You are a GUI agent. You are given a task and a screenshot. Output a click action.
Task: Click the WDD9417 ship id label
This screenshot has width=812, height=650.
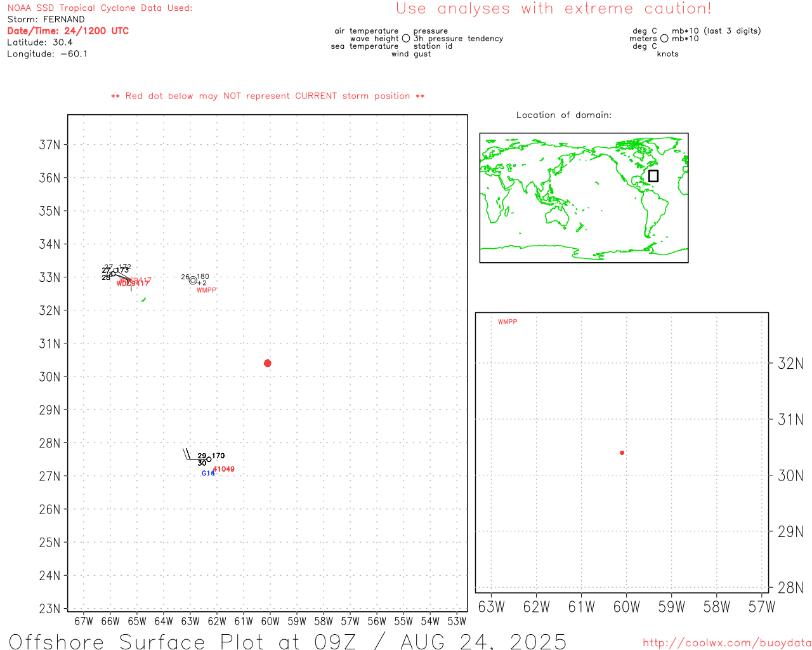click(x=133, y=284)
